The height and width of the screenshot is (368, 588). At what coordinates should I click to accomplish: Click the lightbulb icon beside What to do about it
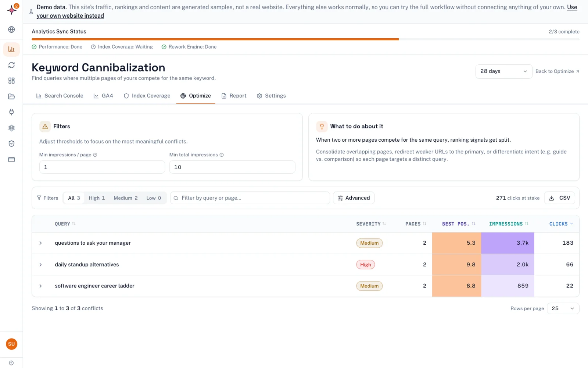[x=322, y=126]
